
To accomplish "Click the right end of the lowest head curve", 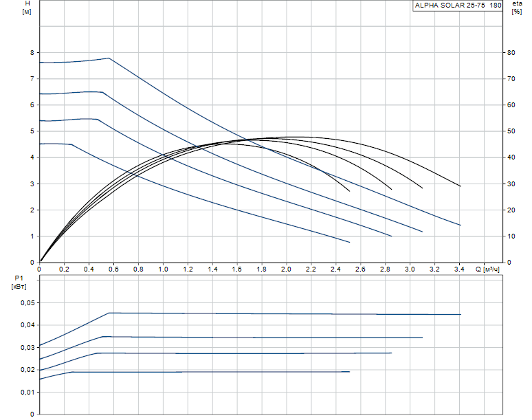I will tap(349, 242).
